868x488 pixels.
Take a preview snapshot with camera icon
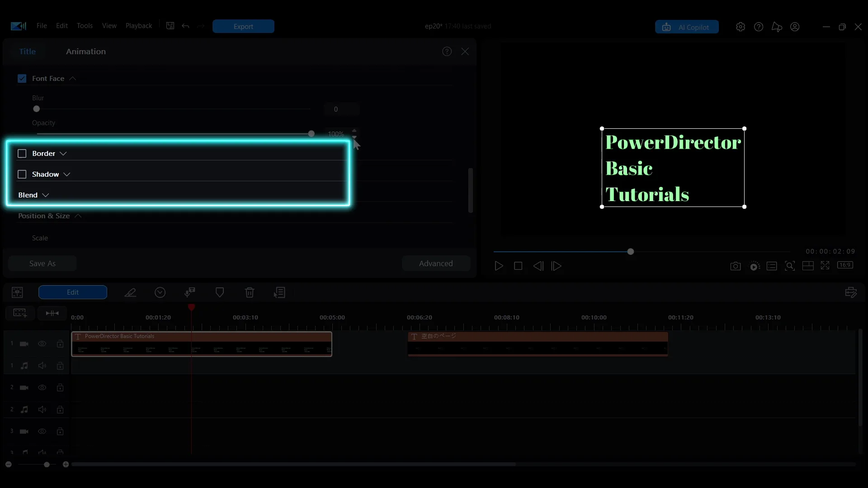(x=736, y=266)
